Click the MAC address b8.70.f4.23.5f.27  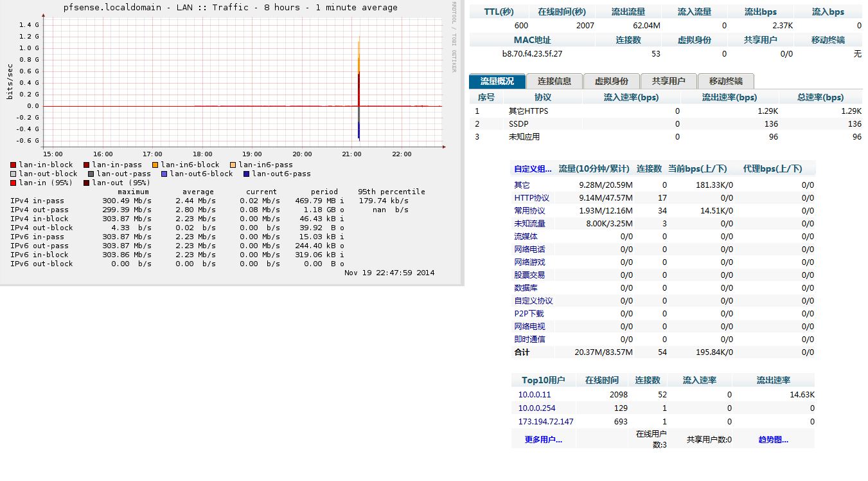pyautogui.click(x=532, y=54)
